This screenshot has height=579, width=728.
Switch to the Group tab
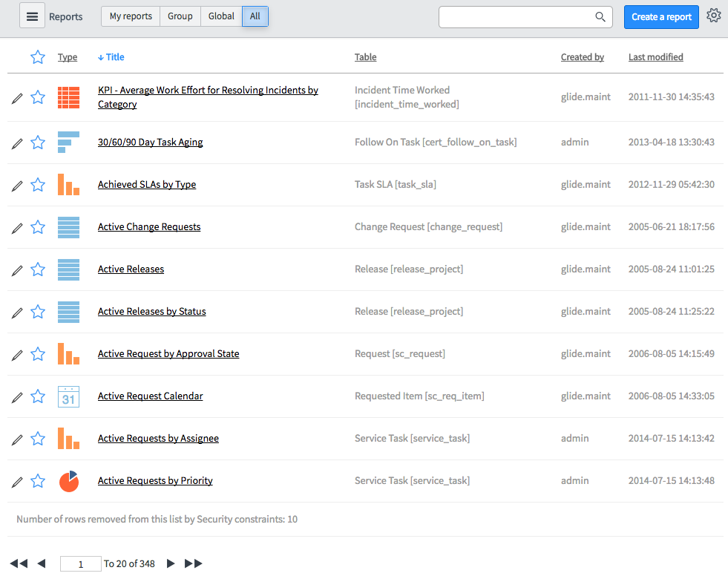point(180,16)
